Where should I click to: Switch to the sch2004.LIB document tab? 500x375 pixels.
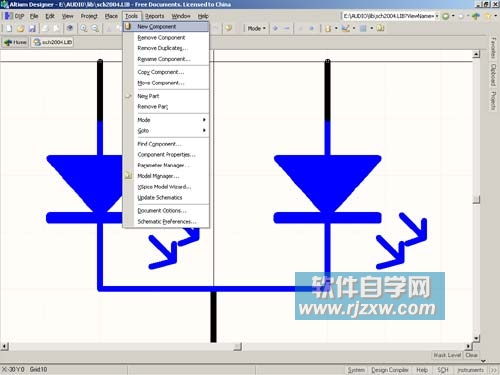click(53, 42)
